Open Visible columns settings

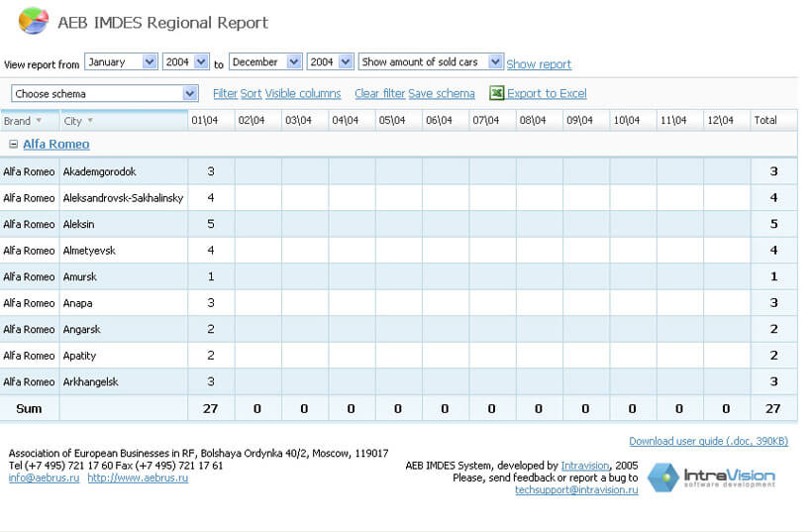[x=303, y=93]
